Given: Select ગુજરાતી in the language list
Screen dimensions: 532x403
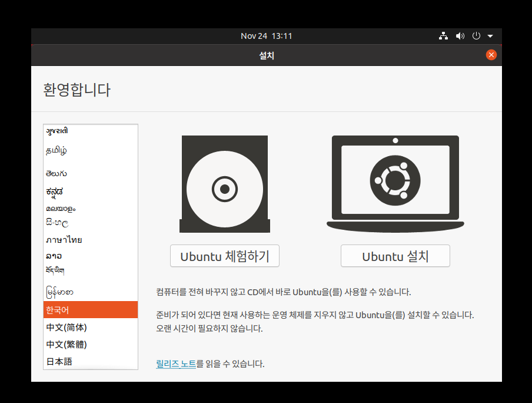Looking at the screenshot, I should click(x=91, y=131).
